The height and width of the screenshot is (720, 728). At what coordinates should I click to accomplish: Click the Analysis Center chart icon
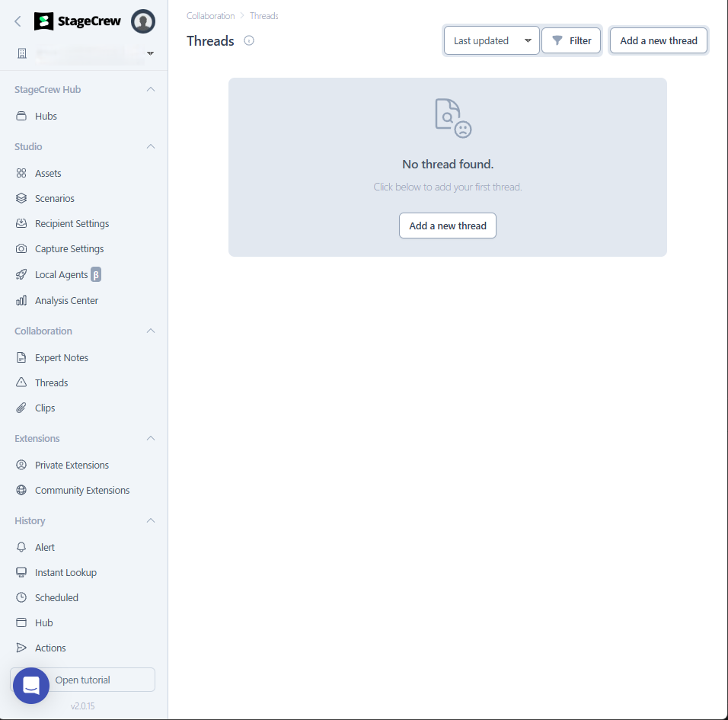21,301
